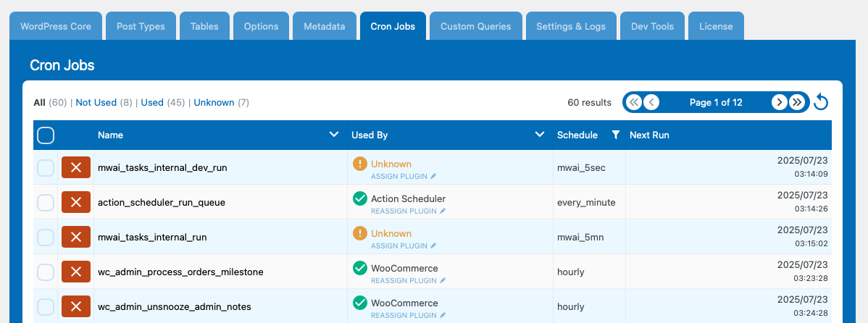Screen dimensions: 868x323
Task: Jump to the first page arrow
Action: pyautogui.click(x=634, y=102)
